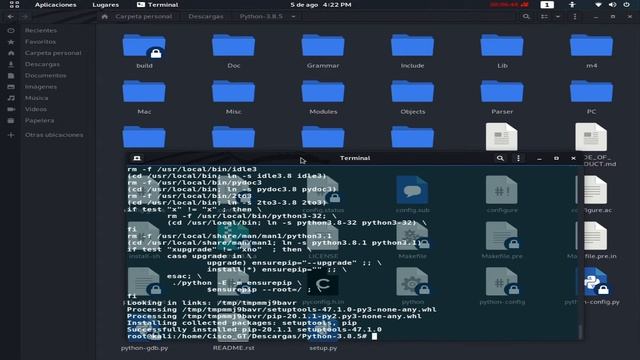Go back in the file manager
Screen dimensions: 640x360
click(x=11, y=17)
